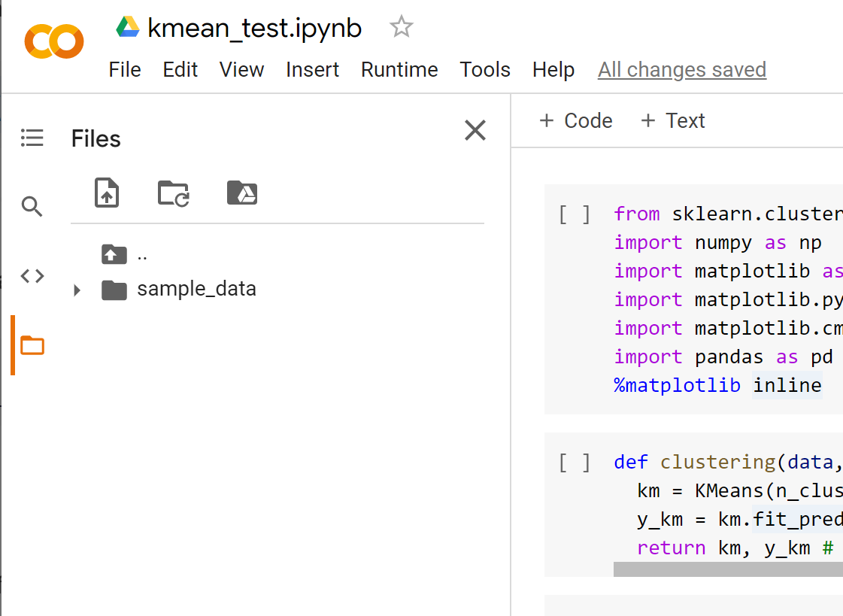Image resolution: width=843 pixels, height=616 pixels.
Task: Close the Files panel
Action: 475,130
